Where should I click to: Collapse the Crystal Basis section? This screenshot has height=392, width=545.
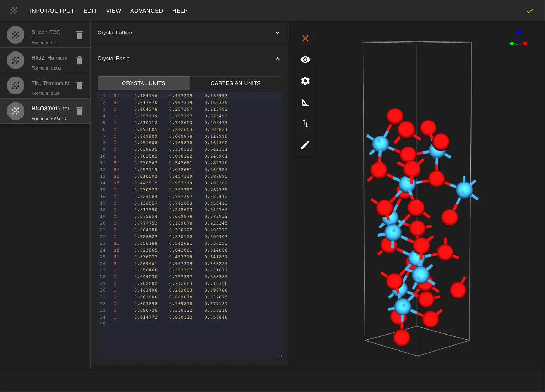coord(277,59)
